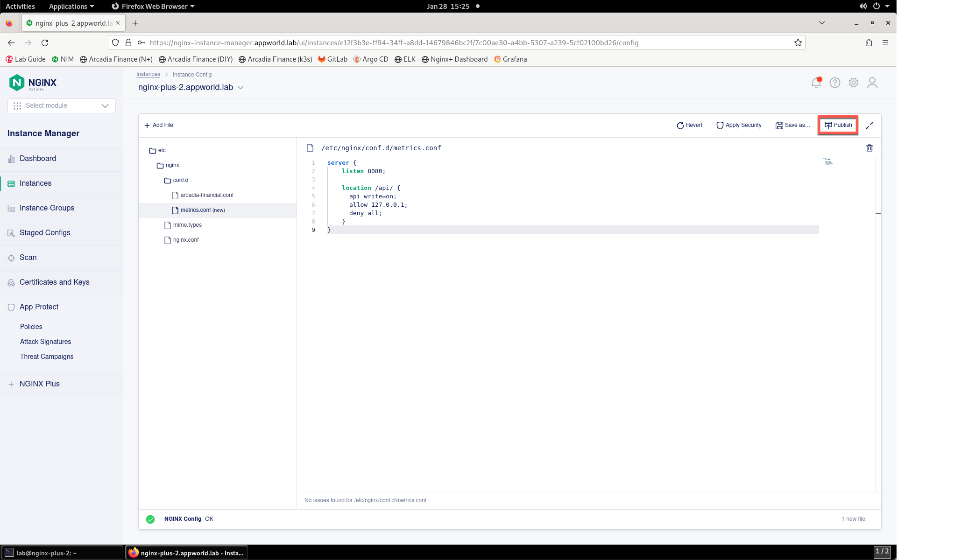This screenshot has height=560, width=976.
Task: Delete metrics.conf with the trash icon
Action: [x=870, y=148]
